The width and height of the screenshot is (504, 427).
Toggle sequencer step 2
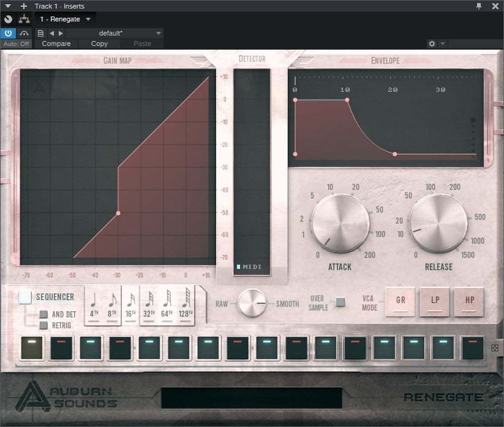(x=61, y=347)
